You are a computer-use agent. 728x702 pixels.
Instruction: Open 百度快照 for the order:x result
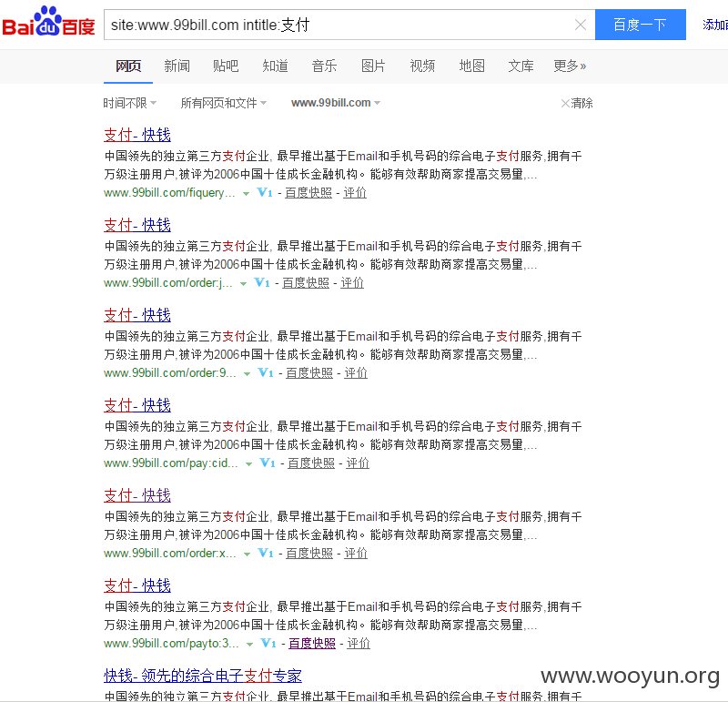click(x=309, y=553)
